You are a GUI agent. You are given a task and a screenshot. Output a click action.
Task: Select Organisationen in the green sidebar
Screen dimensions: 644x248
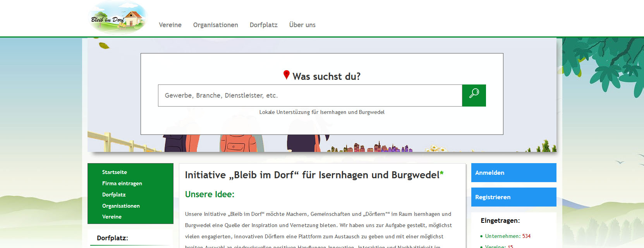point(121,206)
